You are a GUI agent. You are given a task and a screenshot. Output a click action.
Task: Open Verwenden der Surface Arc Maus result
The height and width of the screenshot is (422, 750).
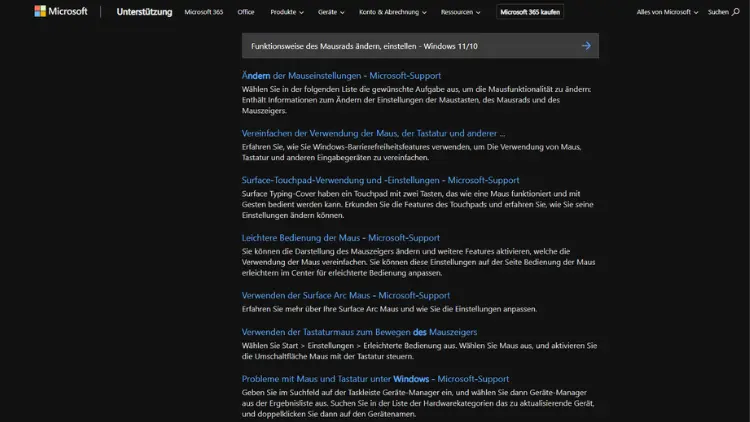pyautogui.click(x=345, y=296)
